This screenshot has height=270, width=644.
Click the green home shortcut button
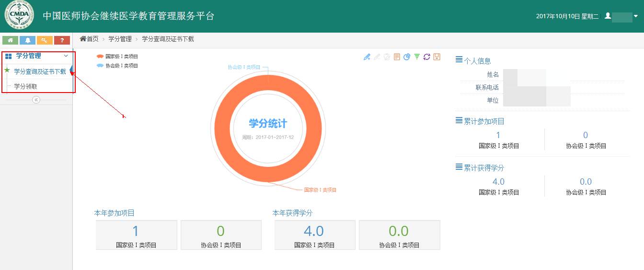tap(10, 40)
